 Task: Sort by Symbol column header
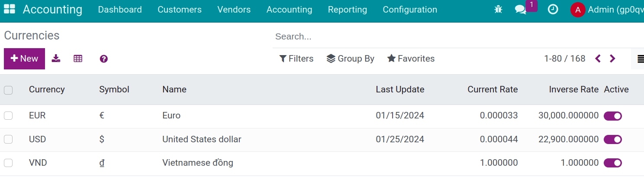coord(114,89)
